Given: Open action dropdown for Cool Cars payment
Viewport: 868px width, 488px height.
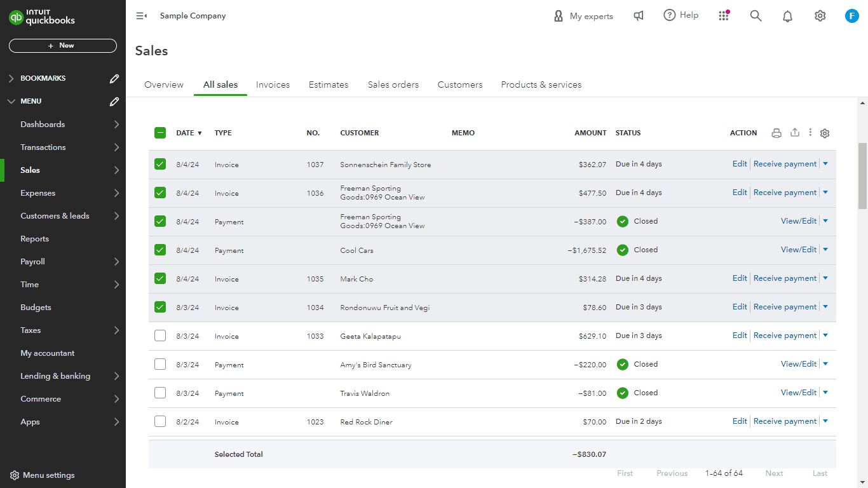Looking at the screenshot, I should pyautogui.click(x=825, y=250).
